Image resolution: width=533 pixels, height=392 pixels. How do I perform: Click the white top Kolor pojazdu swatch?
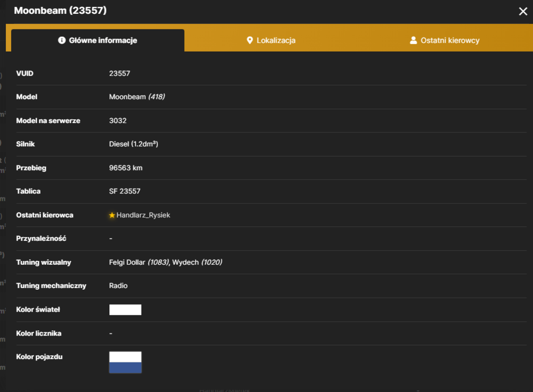[x=125, y=357]
